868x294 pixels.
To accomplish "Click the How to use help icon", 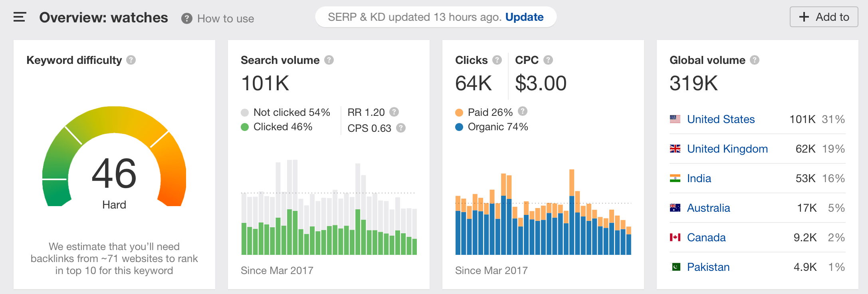I will [x=186, y=18].
